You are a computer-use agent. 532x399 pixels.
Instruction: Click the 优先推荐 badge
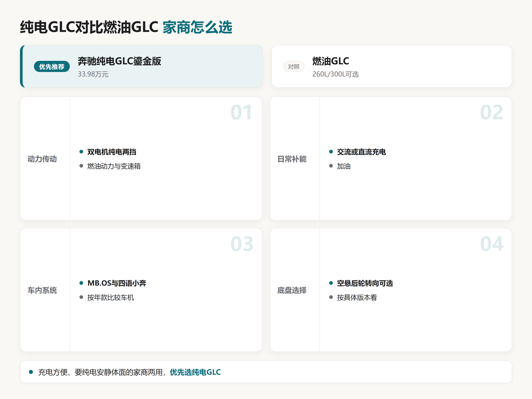52,67
